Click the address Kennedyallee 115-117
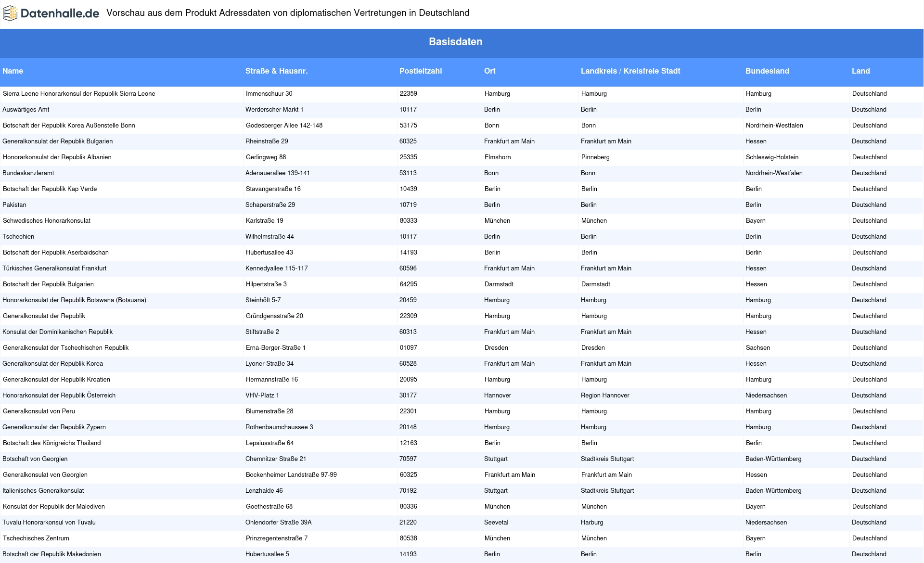Viewport: 924px width, 563px height. click(x=277, y=268)
